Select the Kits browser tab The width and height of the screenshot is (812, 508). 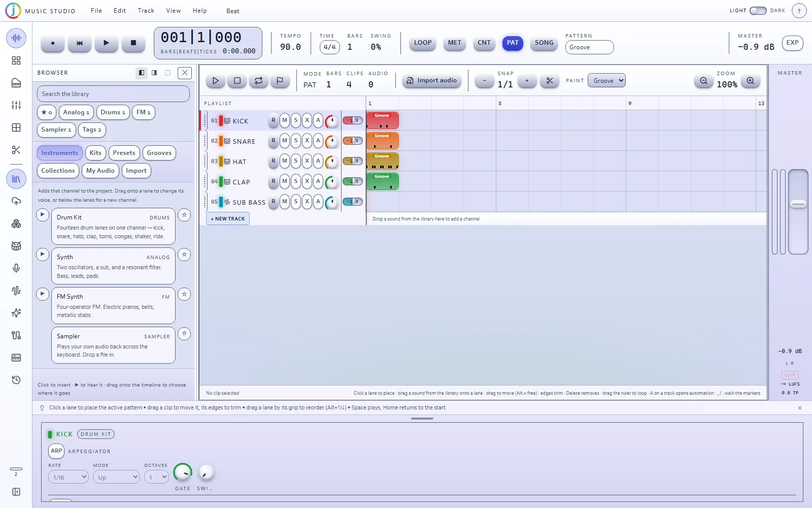point(95,153)
